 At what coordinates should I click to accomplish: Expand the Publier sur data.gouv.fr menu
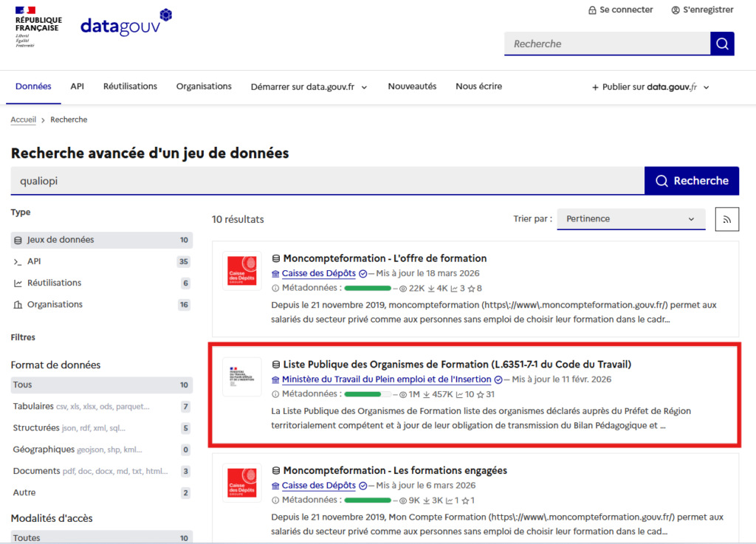point(650,87)
